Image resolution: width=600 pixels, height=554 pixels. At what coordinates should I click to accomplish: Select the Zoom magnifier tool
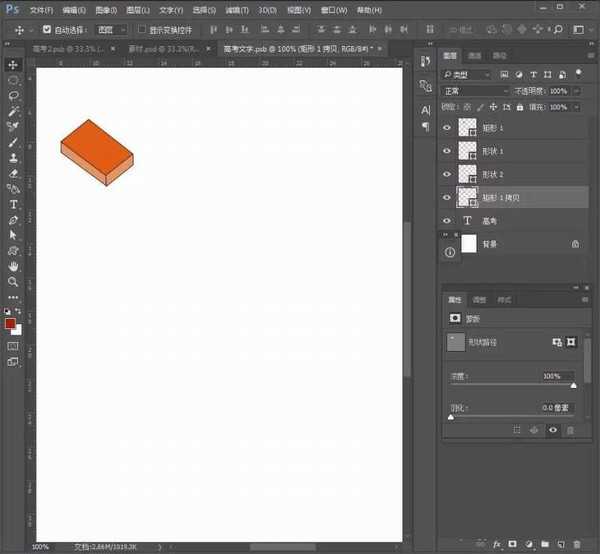13,282
